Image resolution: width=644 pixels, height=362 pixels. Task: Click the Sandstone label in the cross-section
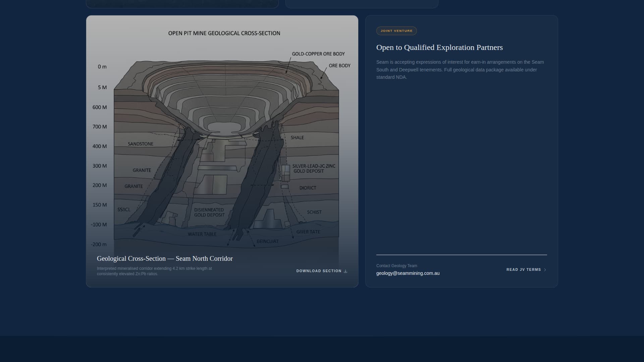point(140,144)
